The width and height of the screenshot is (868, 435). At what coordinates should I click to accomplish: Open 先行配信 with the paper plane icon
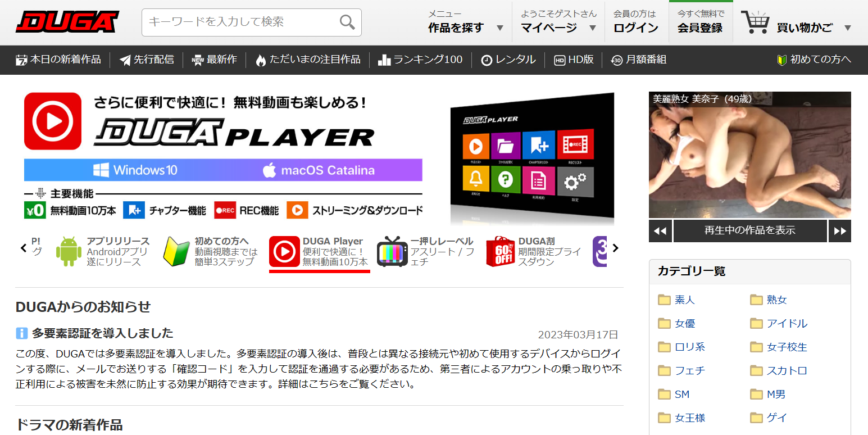coord(147,60)
